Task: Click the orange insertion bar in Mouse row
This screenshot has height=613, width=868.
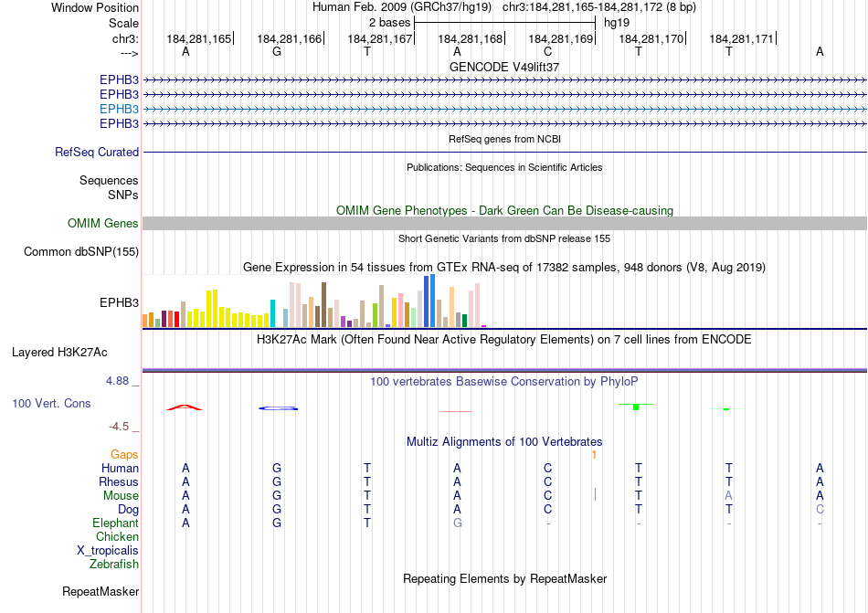Action: [595, 494]
